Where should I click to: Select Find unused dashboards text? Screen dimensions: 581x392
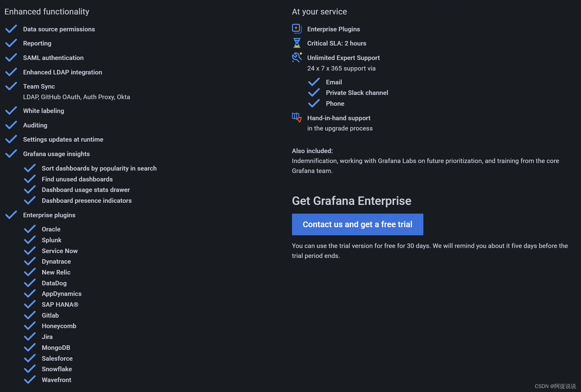(x=77, y=179)
